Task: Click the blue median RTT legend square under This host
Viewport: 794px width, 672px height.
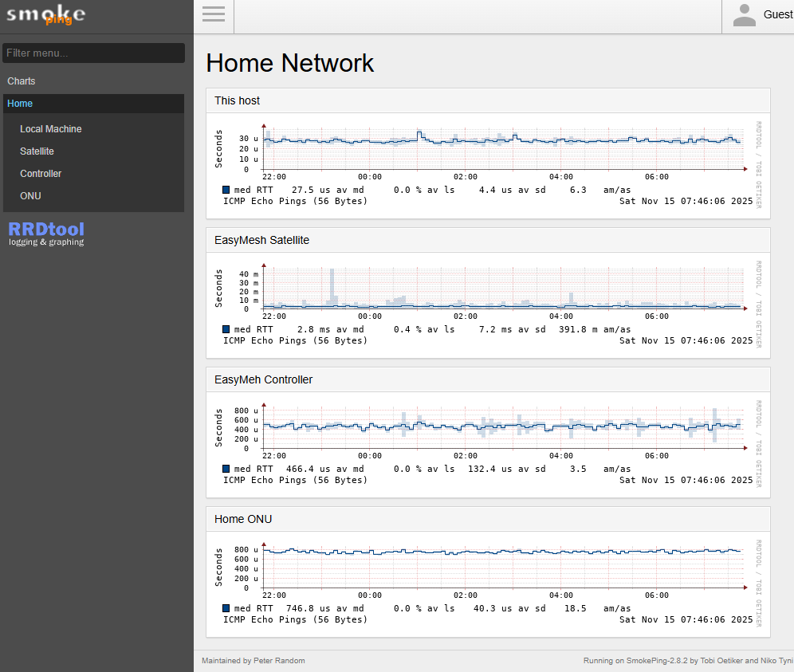Action: (226, 190)
